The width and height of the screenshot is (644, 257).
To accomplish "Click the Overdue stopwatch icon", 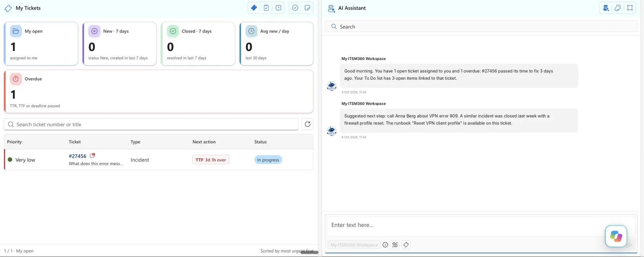I will pos(16,79).
